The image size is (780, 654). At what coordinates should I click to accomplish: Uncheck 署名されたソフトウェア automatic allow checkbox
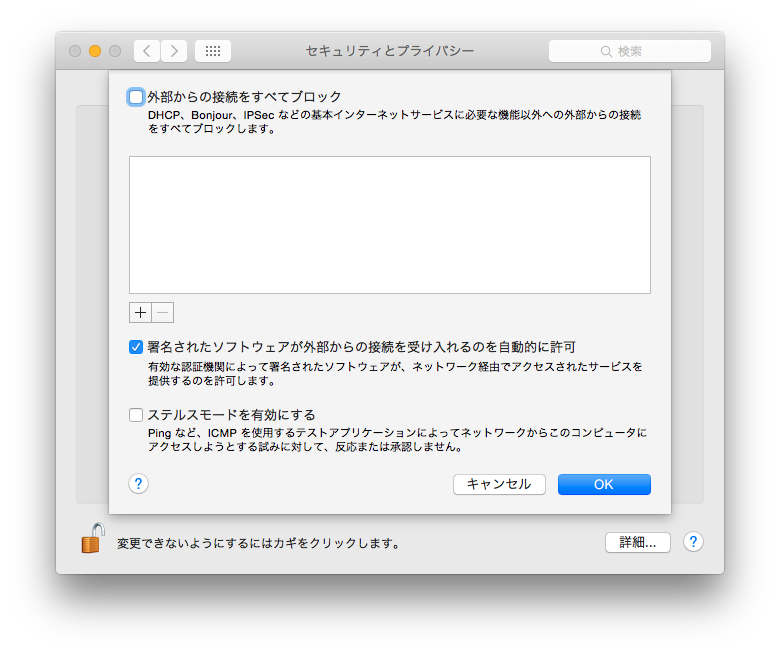[136, 347]
